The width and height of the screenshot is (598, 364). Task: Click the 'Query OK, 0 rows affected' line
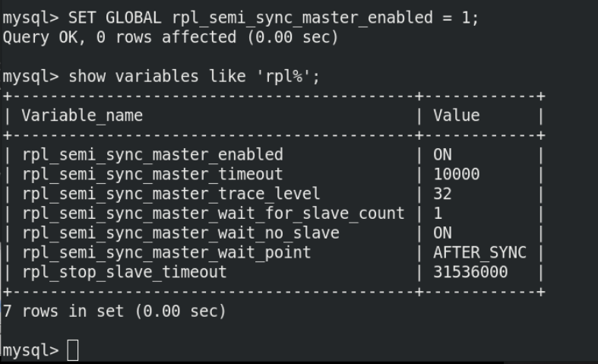(170, 37)
